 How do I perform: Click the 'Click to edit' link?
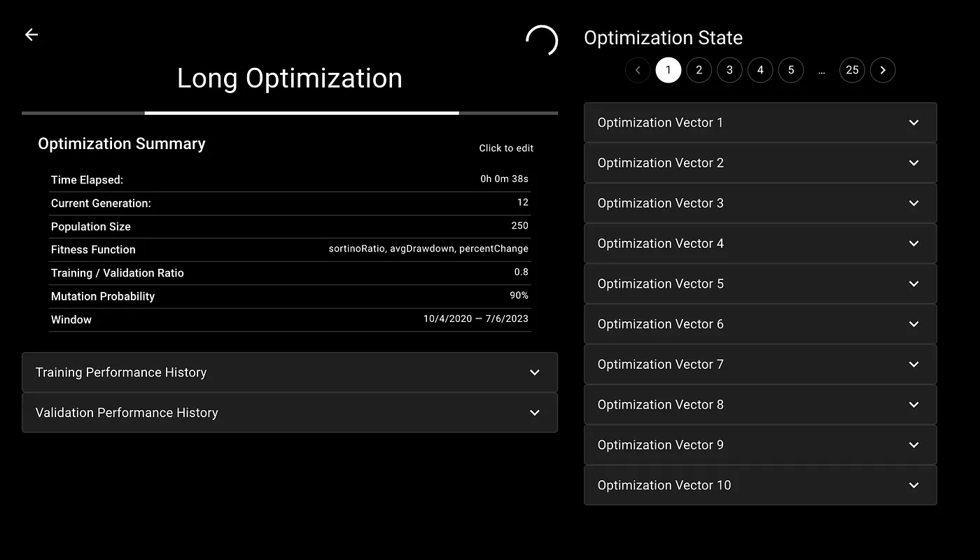(506, 148)
